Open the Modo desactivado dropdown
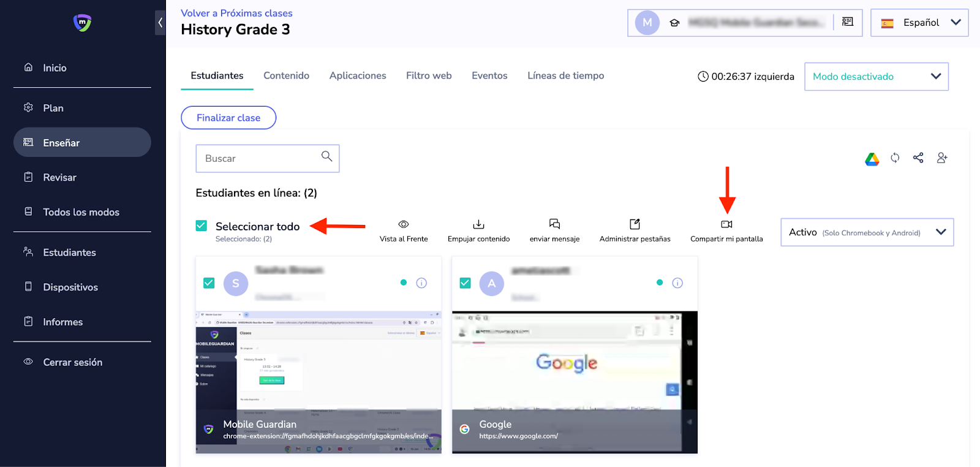 pos(876,77)
